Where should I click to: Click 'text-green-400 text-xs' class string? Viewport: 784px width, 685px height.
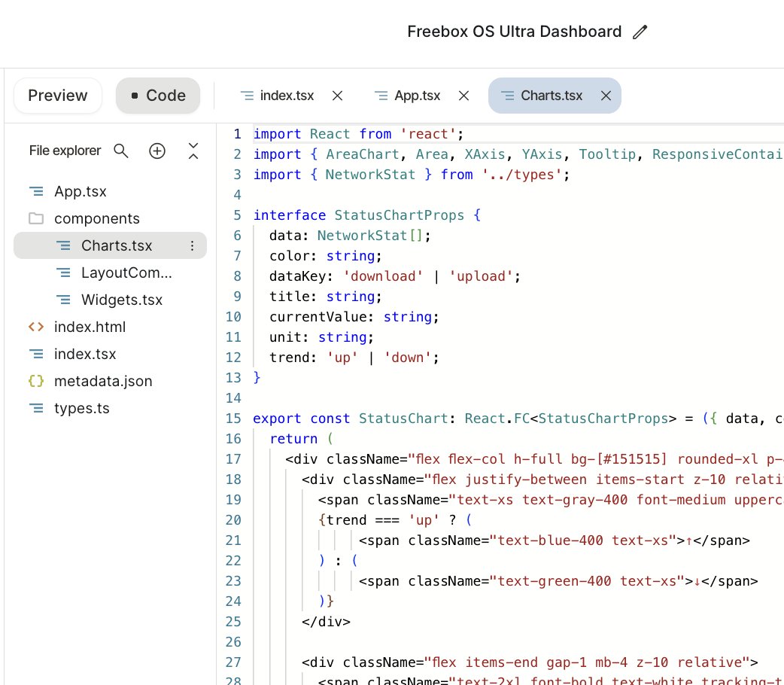[x=587, y=581]
